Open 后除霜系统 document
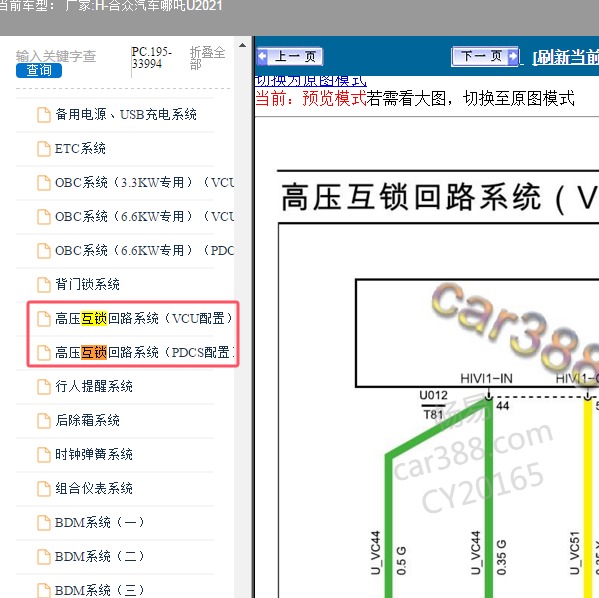599x598 pixels. tap(87, 420)
